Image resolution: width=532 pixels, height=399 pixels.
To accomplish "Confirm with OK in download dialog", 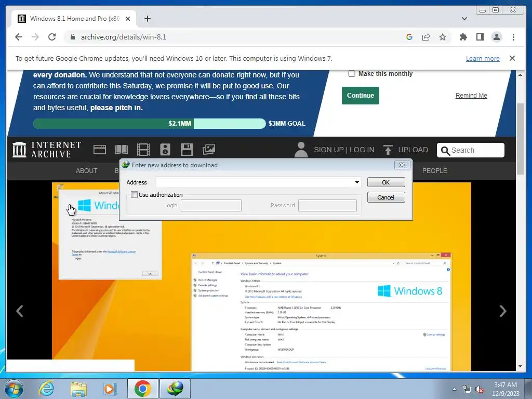I will (x=386, y=182).
